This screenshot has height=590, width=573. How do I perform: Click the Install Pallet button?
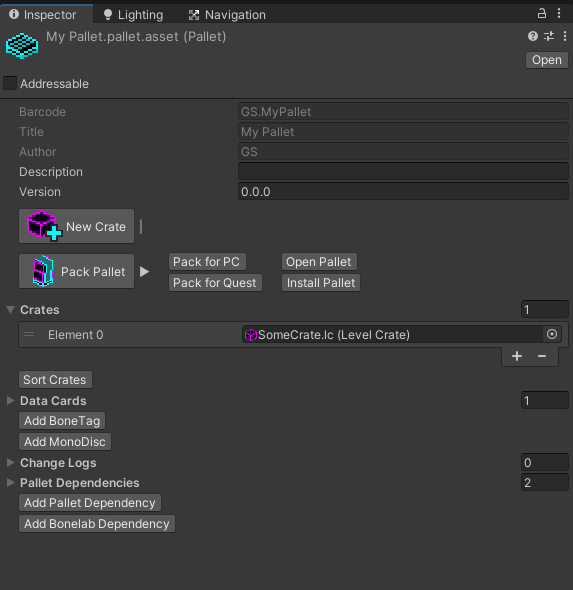[x=321, y=283]
